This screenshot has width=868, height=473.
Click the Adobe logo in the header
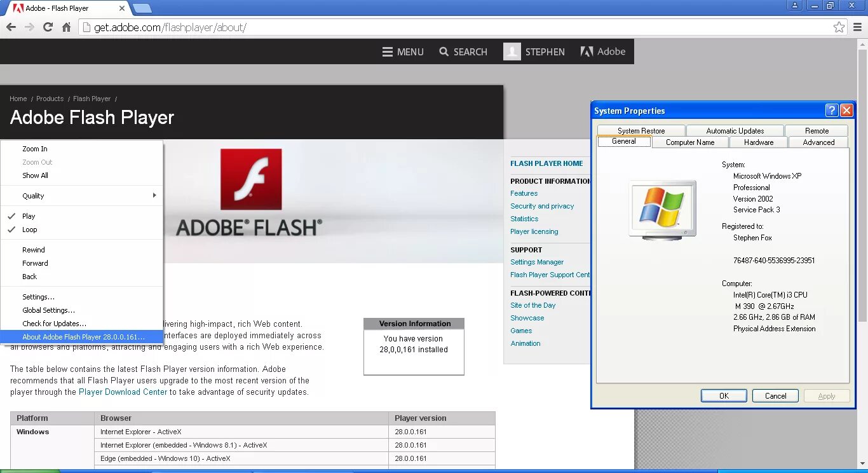point(603,51)
